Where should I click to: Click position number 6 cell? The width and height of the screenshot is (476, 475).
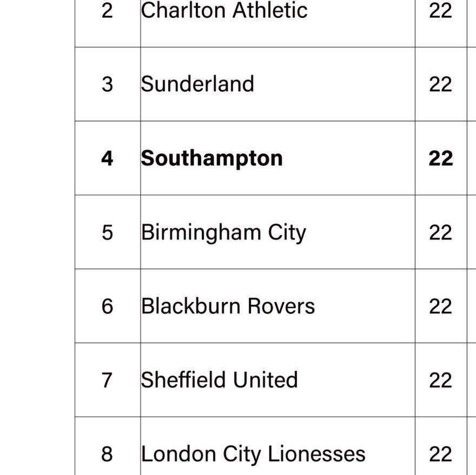coord(107,306)
